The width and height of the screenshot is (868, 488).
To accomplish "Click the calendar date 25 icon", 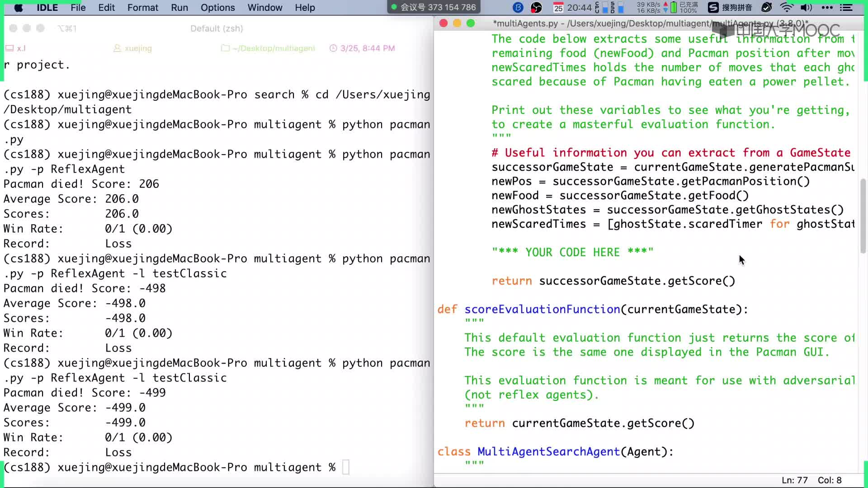I will (x=558, y=8).
